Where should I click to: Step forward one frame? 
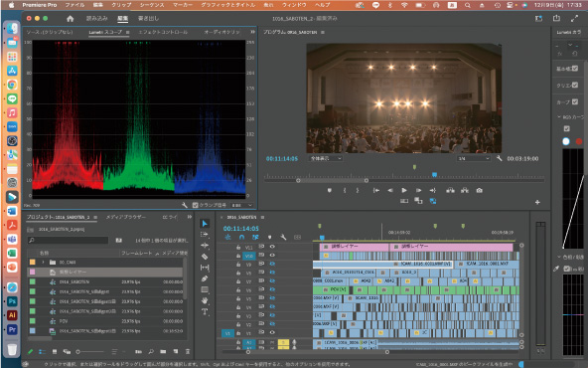coord(418,190)
